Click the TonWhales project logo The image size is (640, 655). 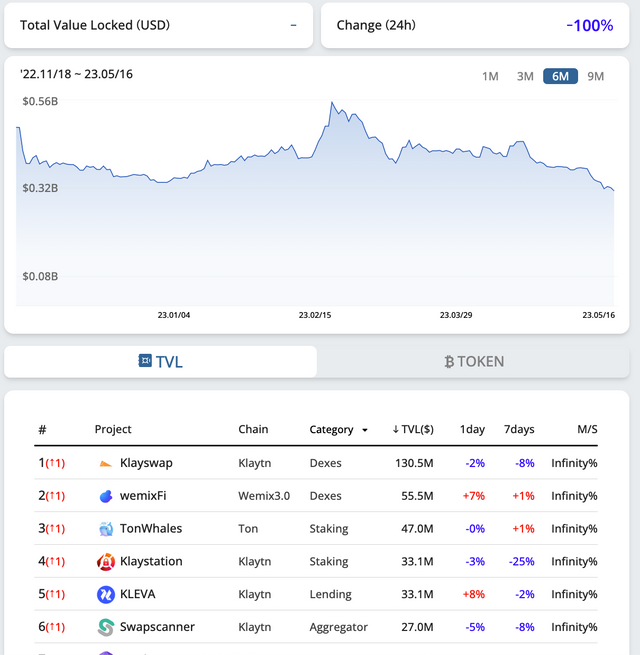coord(106,529)
